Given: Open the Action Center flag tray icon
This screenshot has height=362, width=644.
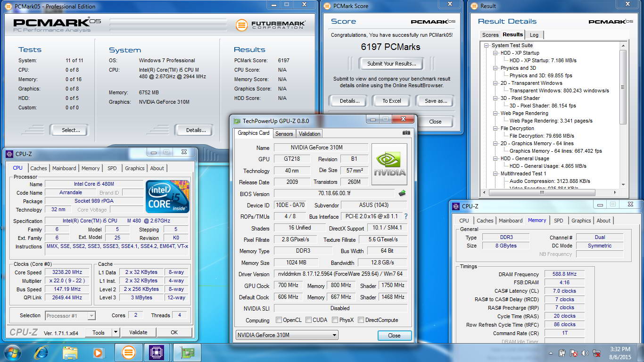Looking at the screenshot, I should point(574,353).
